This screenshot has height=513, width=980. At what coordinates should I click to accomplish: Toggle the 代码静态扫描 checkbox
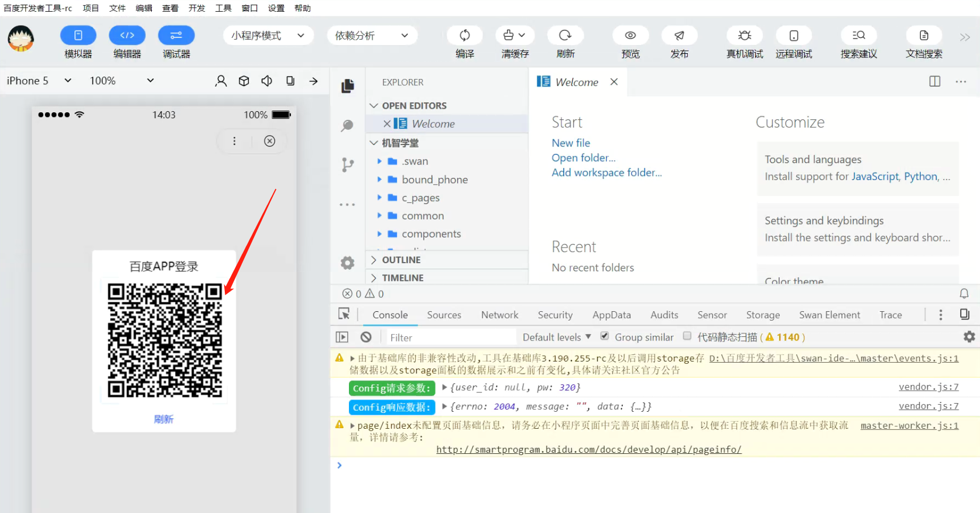coord(687,336)
